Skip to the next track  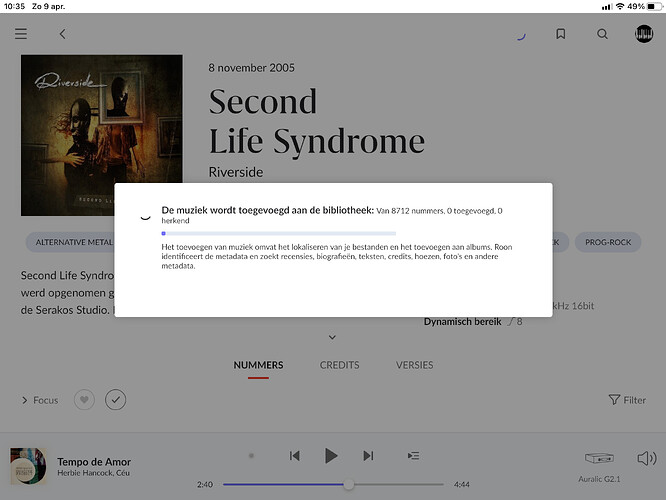pos(368,456)
